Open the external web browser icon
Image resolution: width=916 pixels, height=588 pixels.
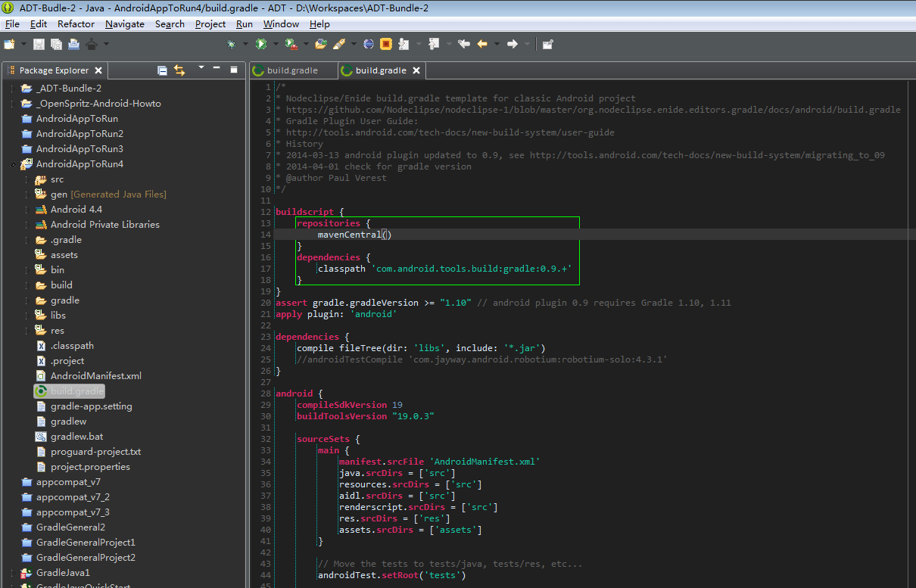pos(369,43)
